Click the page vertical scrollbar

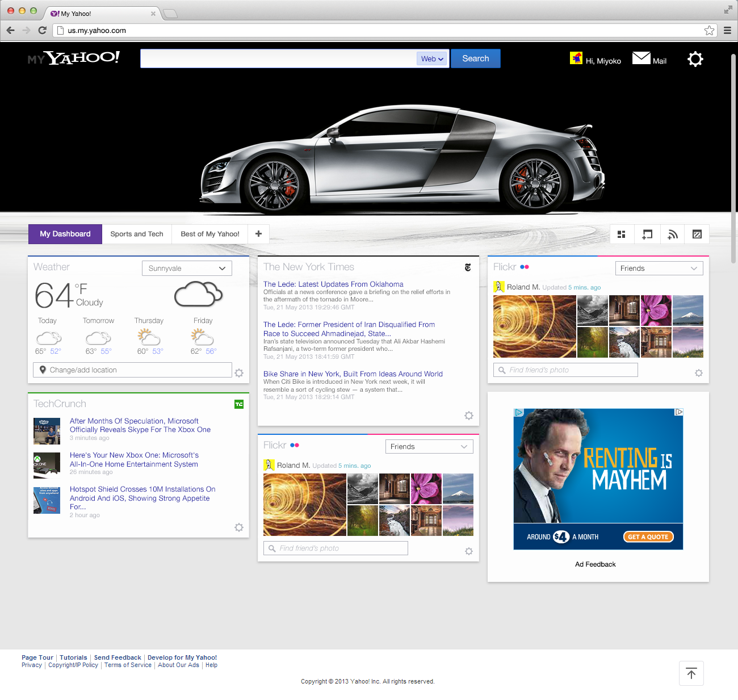click(x=733, y=159)
